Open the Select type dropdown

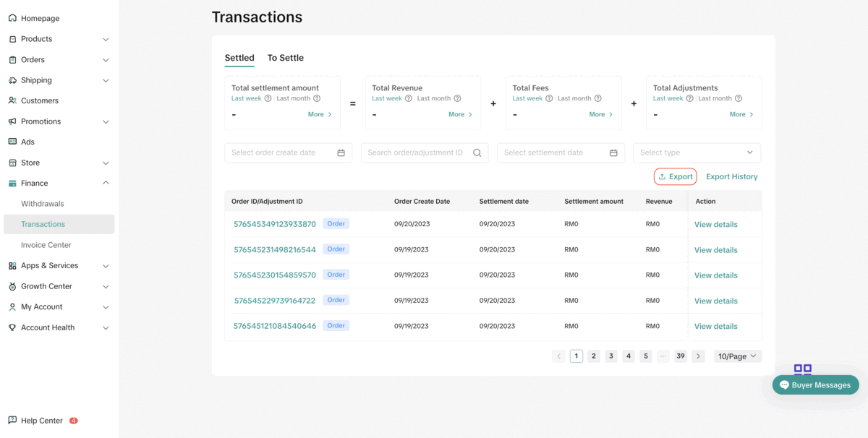point(697,153)
